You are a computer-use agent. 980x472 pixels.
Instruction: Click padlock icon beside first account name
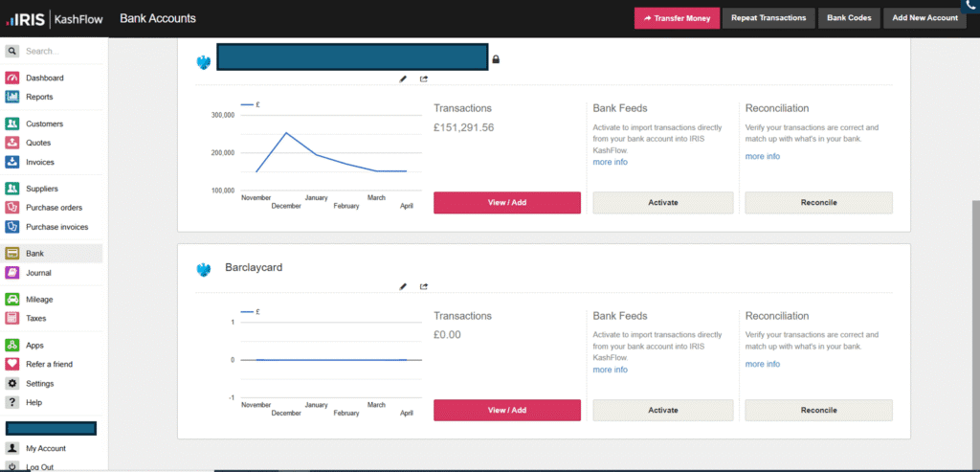click(x=496, y=60)
